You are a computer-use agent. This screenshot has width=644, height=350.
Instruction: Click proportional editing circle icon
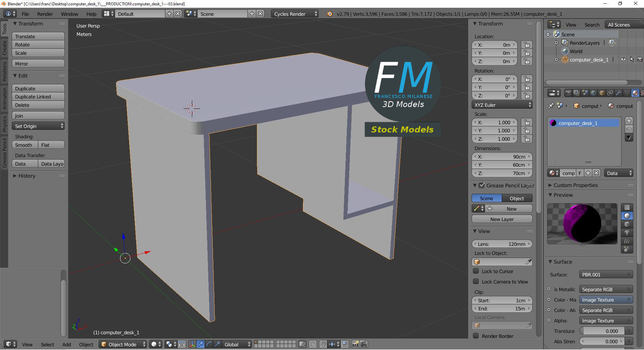pos(313,344)
